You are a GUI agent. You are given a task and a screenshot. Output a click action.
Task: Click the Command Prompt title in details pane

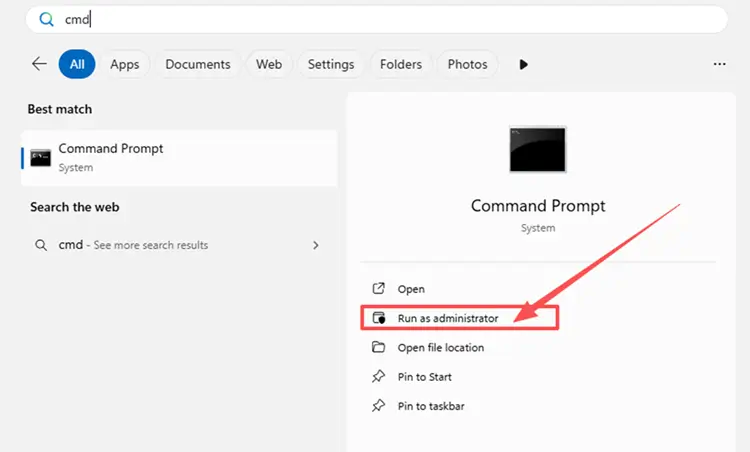pos(538,206)
